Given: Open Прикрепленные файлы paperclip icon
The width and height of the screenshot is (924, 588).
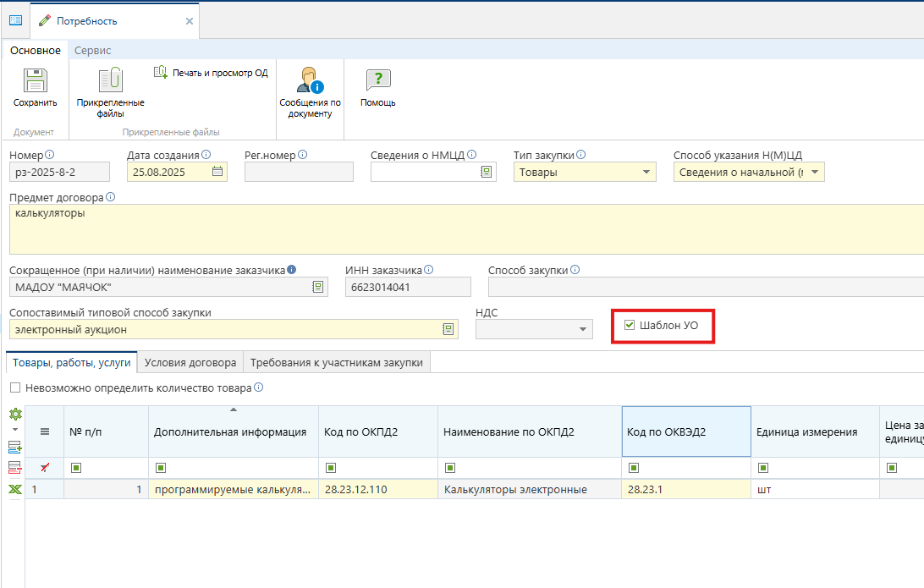Looking at the screenshot, I should pyautogui.click(x=110, y=80).
